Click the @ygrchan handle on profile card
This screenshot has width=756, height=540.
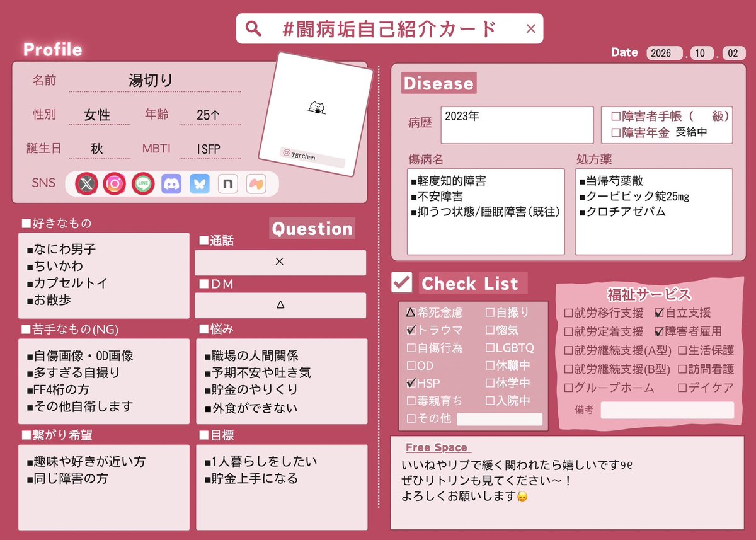312,157
